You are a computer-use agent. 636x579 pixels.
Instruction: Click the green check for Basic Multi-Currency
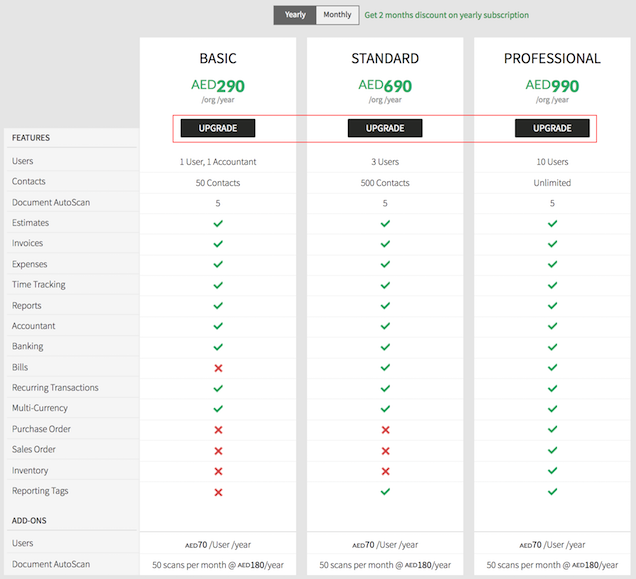point(218,408)
